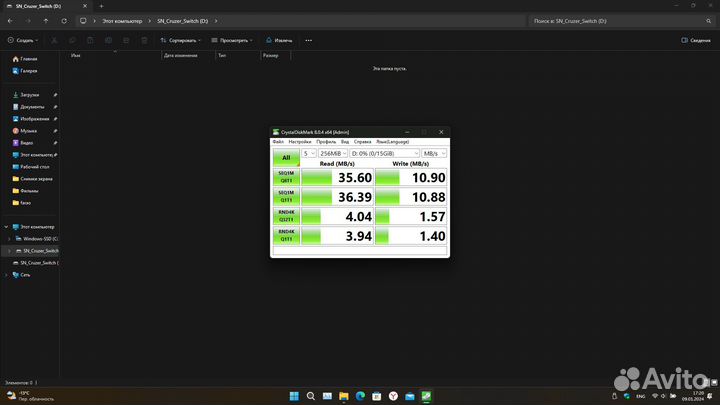
Task: Refresh the current folder view
Action: [62, 20]
